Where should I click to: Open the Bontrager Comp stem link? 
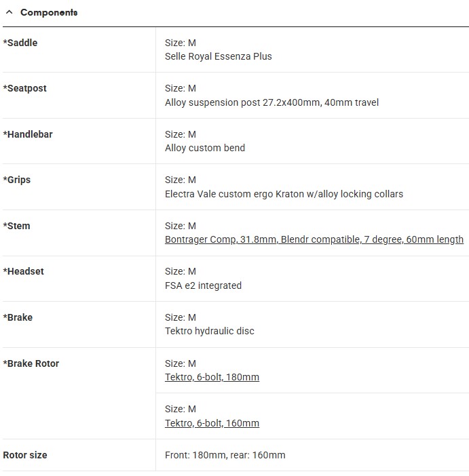[x=314, y=239]
